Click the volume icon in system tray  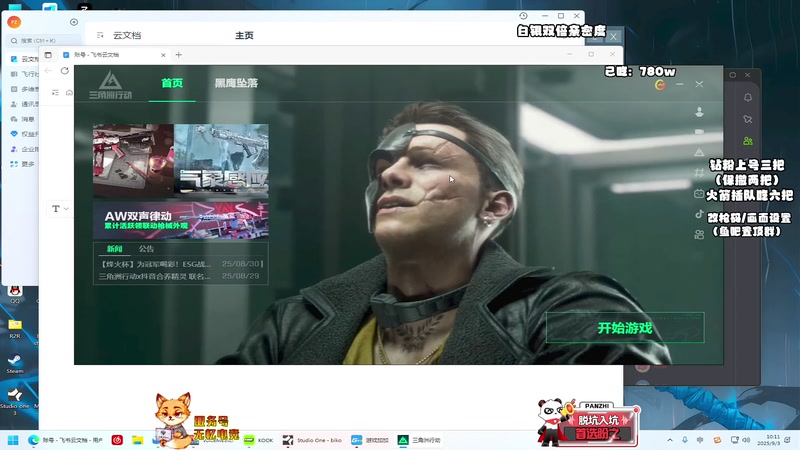pos(746,440)
